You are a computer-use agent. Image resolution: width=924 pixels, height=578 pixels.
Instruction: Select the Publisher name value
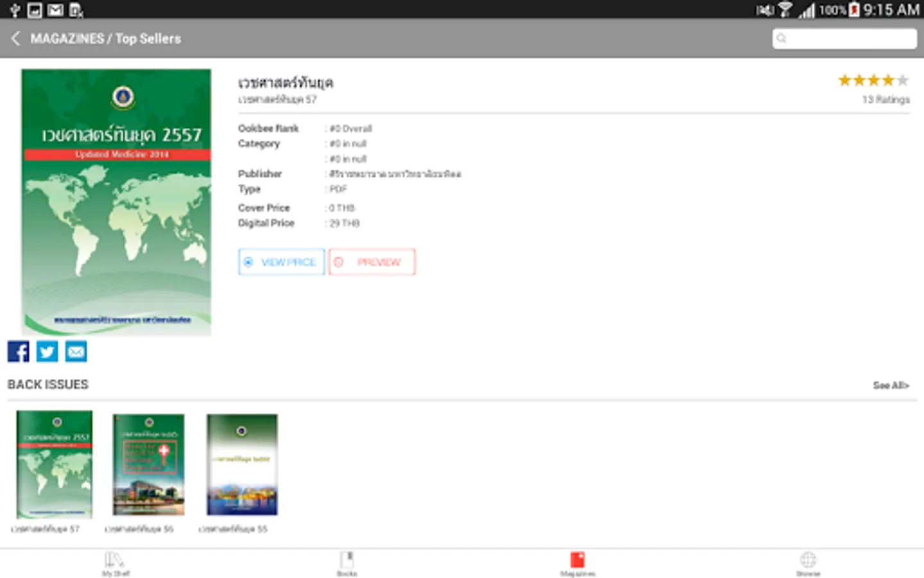pyautogui.click(x=395, y=174)
